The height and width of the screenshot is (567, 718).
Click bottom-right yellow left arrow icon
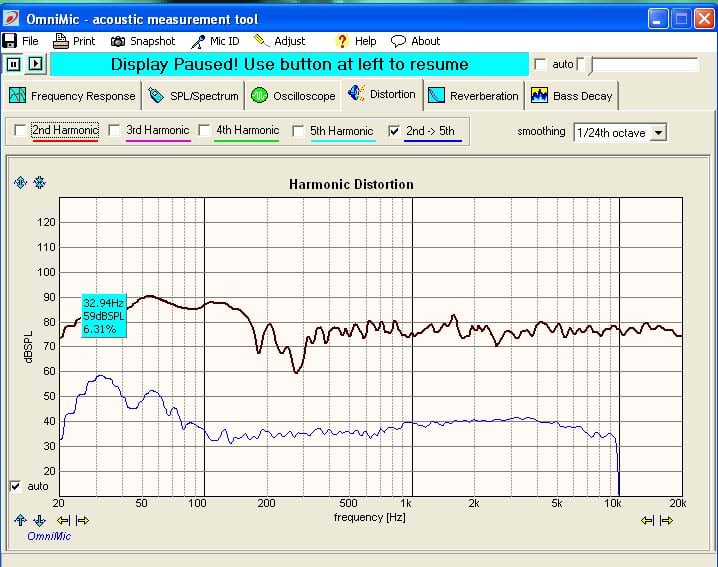(x=648, y=520)
